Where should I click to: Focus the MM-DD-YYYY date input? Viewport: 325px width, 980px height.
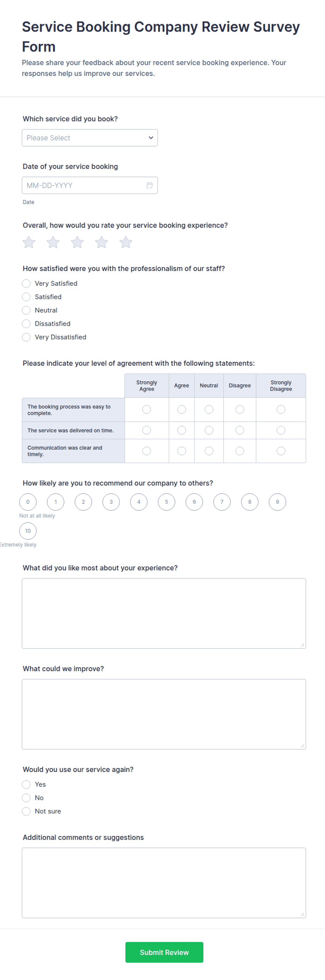[x=90, y=185]
